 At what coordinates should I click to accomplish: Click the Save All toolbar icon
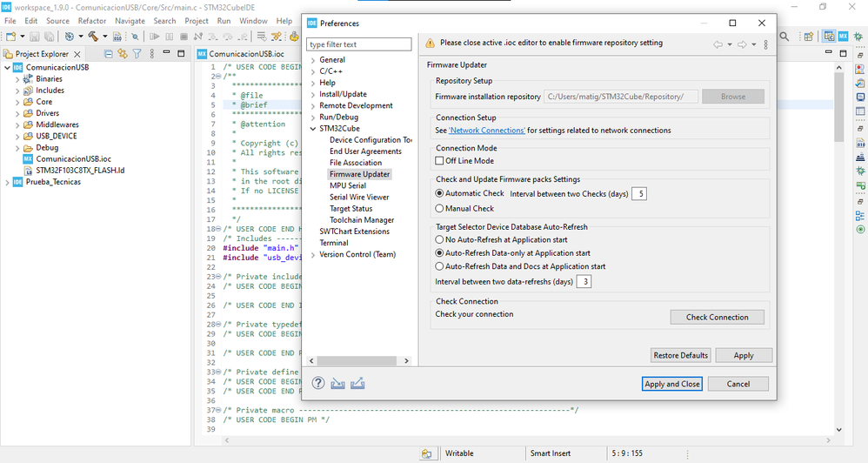tap(50, 37)
